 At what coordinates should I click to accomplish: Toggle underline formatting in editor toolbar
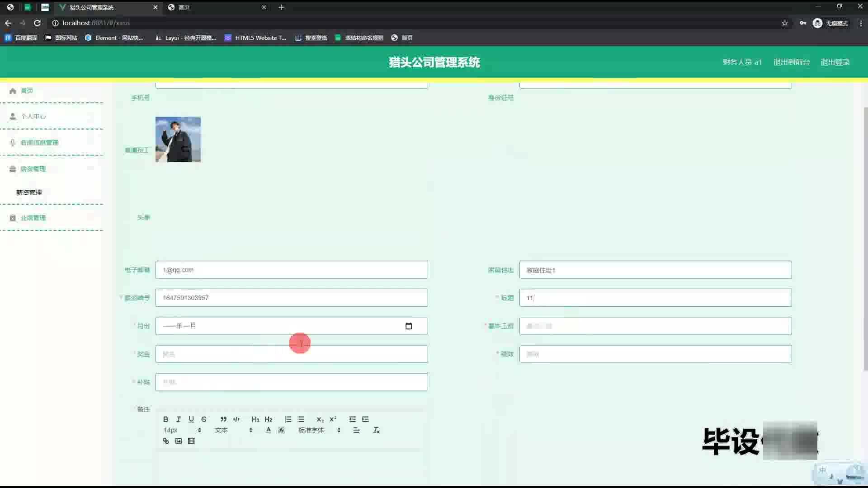191,419
